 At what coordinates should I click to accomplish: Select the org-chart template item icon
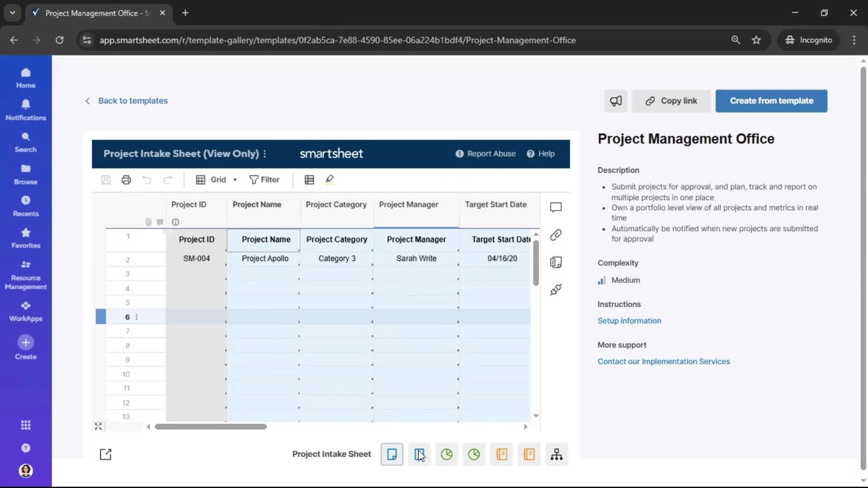coord(557,454)
